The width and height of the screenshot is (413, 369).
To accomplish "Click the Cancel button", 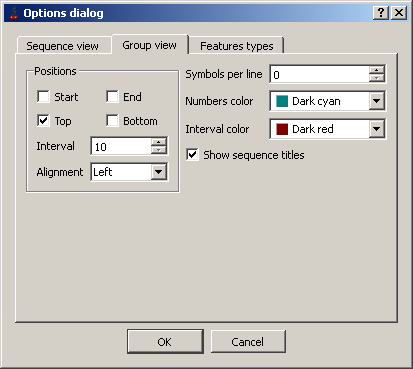I will click(248, 342).
